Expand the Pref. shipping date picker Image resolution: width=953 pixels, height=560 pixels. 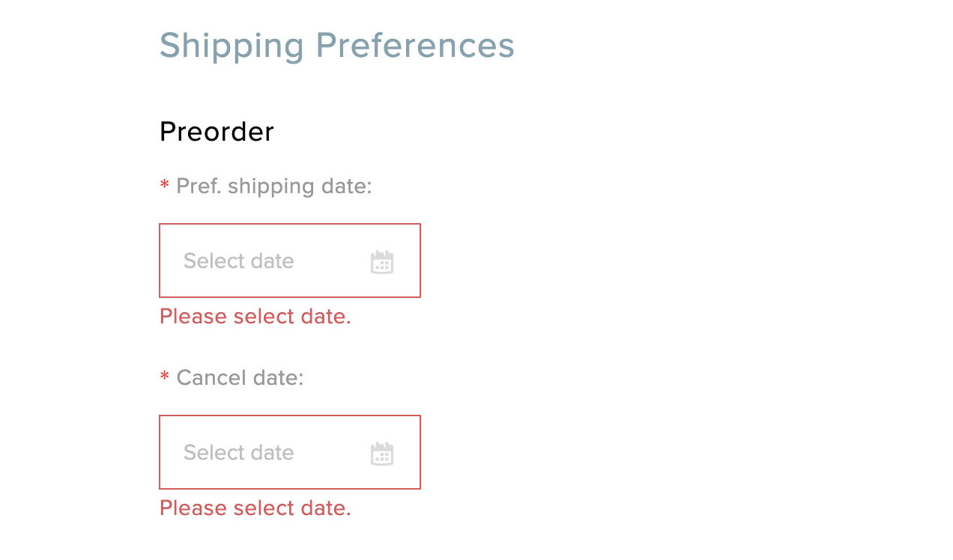click(x=382, y=262)
